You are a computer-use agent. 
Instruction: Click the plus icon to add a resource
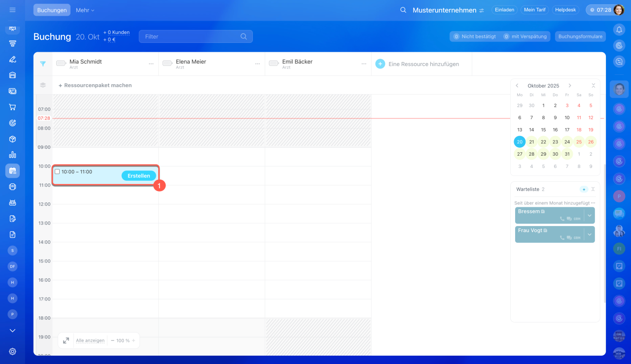(x=380, y=64)
